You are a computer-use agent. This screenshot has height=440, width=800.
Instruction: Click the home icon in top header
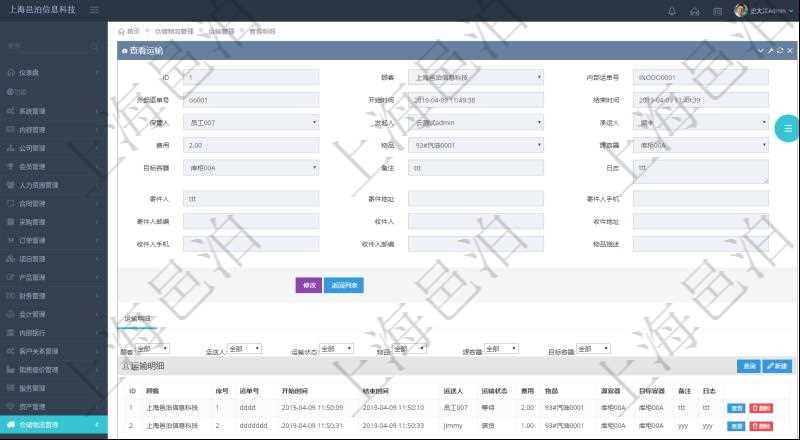point(696,10)
